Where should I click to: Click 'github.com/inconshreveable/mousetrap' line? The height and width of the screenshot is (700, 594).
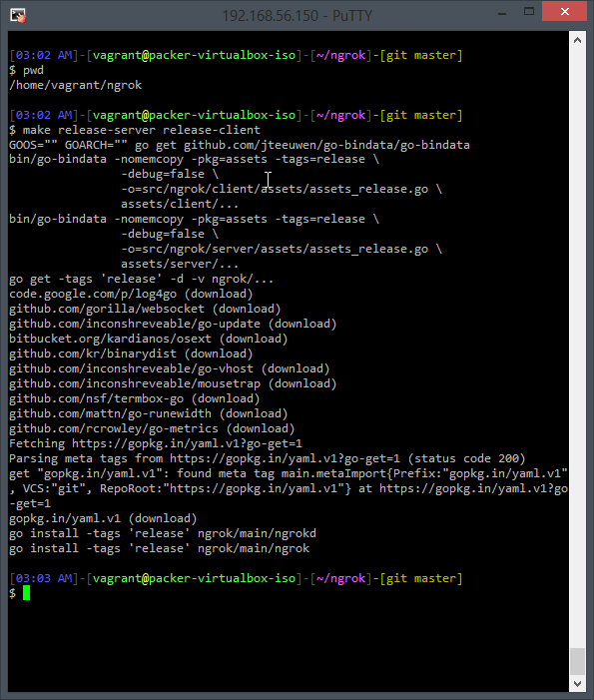pyautogui.click(x=173, y=383)
